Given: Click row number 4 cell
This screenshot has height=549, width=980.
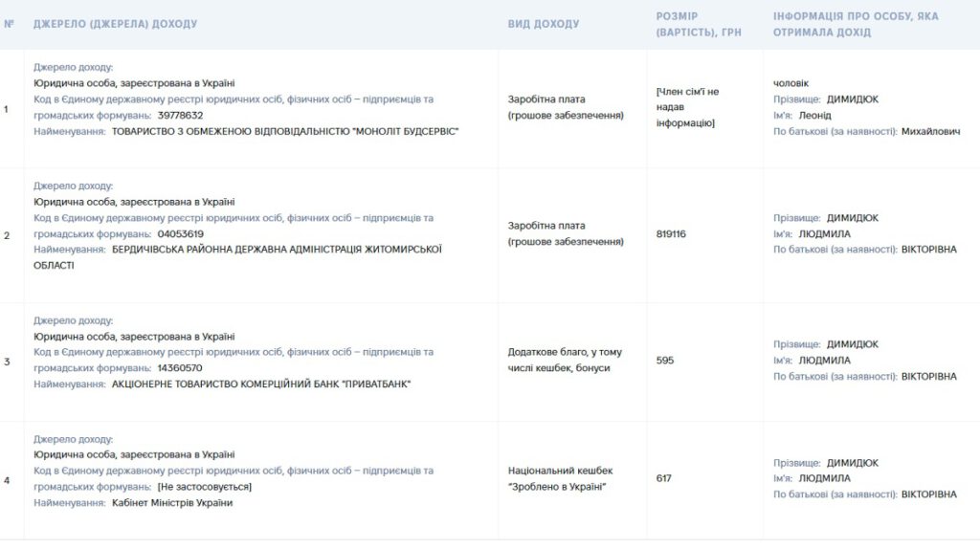Looking at the screenshot, I should pos(7,480).
